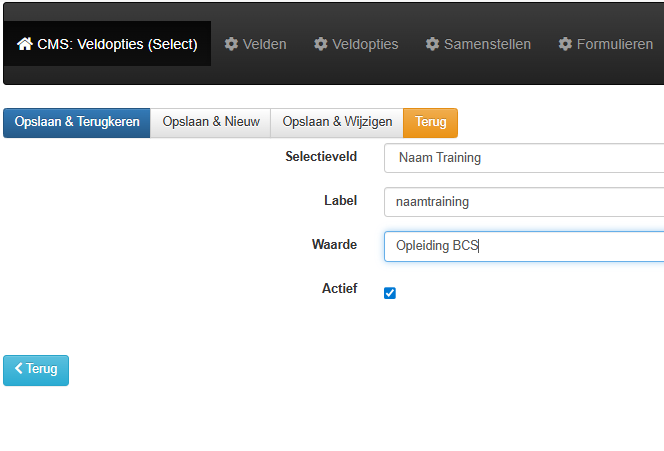Click the left chevron in blue Terug button
Image resolution: width=664 pixels, height=451 pixels.
tap(18, 369)
